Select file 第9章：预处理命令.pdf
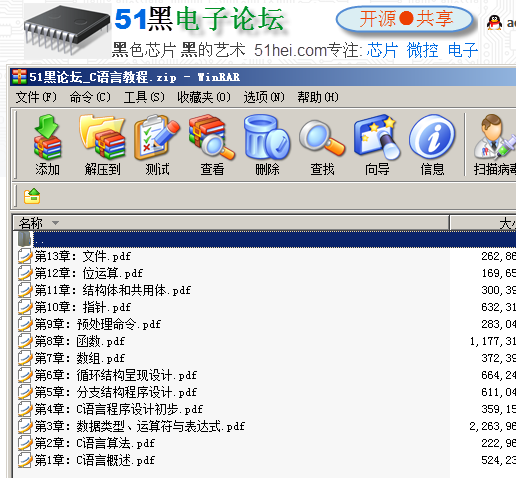This screenshot has height=478, width=516. click(98, 324)
